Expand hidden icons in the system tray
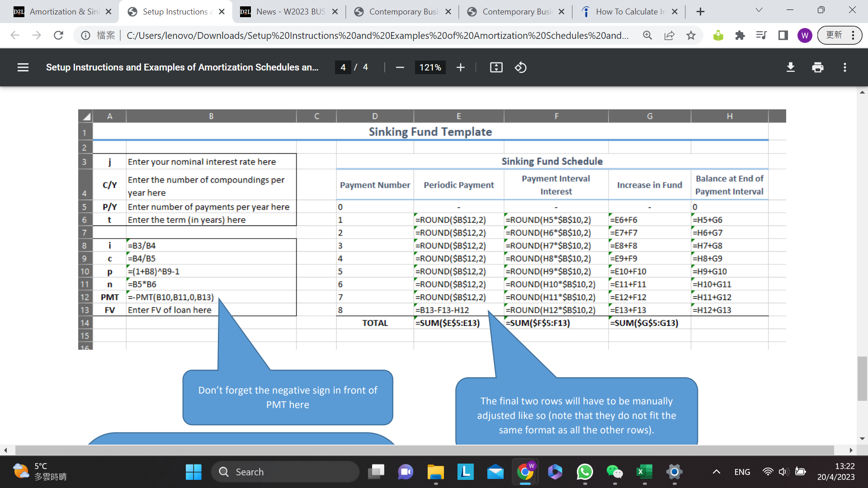The height and width of the screenshot is (488, 868). 717,472
